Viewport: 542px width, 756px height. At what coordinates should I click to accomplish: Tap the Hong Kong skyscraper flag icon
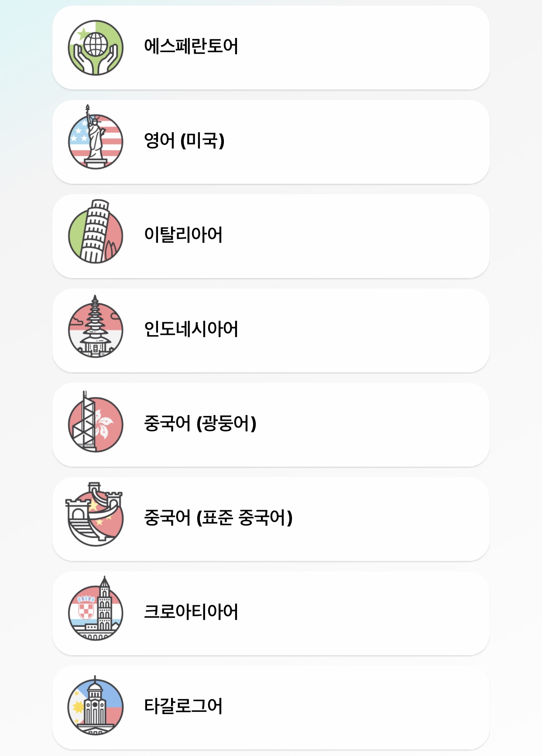96,421
